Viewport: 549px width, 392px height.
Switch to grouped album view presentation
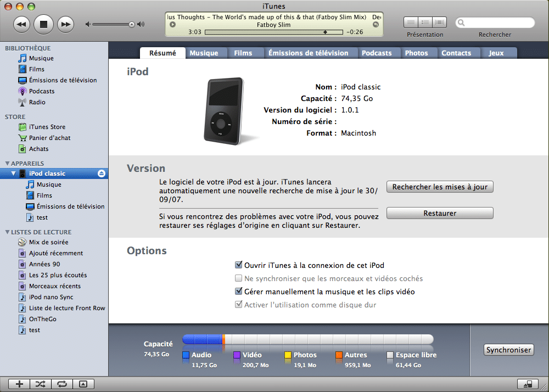[425, 23]
